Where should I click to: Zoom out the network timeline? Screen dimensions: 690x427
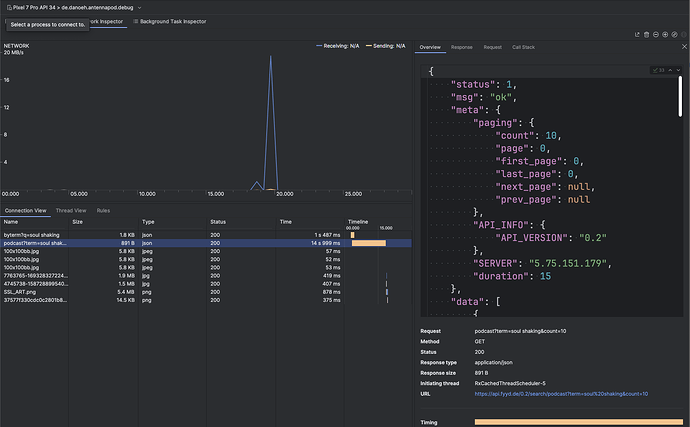(x=656, y=34)
